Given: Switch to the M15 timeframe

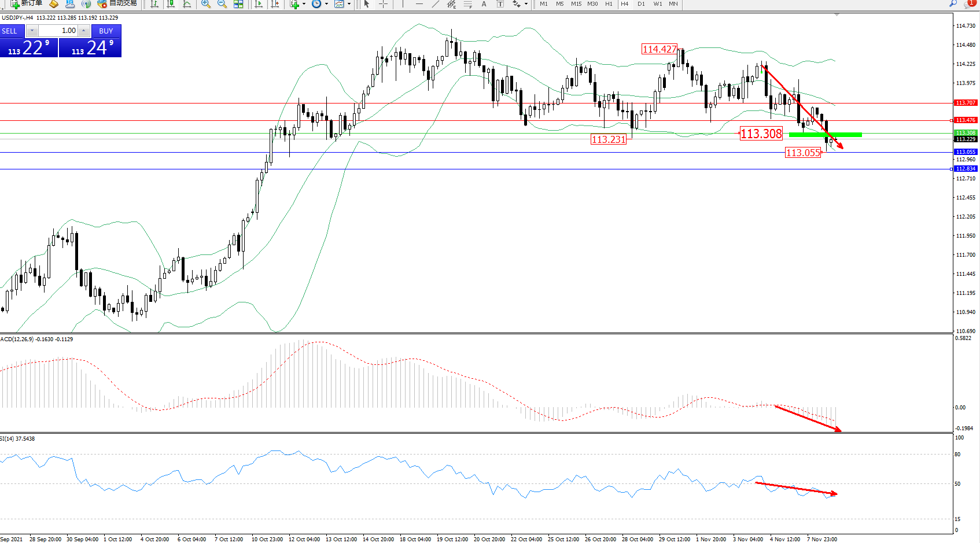Looking at the screenshot, I should (x=576, y=4).
